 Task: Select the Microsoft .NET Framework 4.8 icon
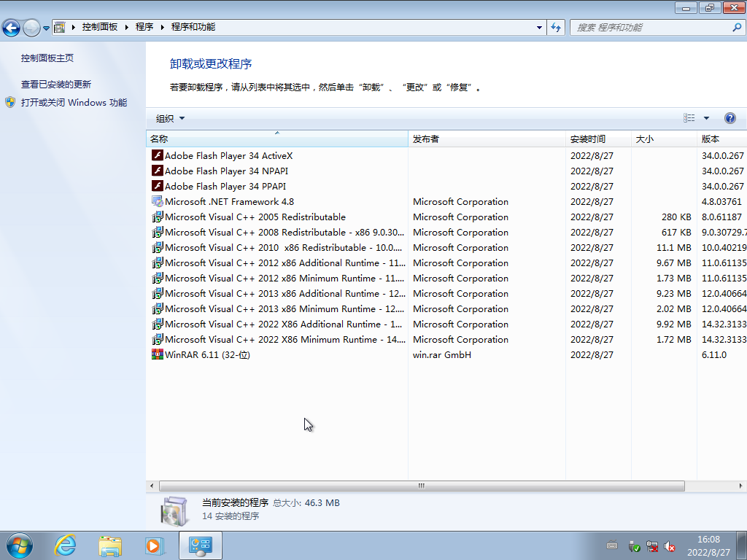click(157, 201)
